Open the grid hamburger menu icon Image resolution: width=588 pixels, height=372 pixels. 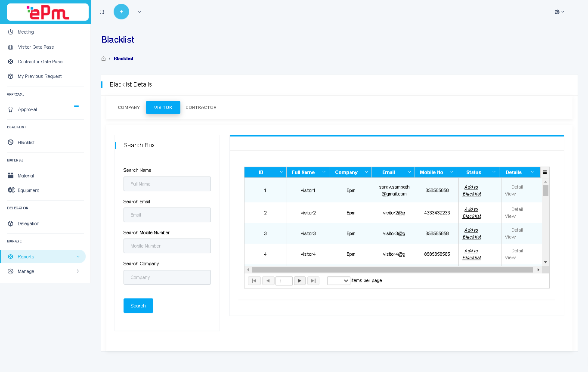[x=545, y=172]
